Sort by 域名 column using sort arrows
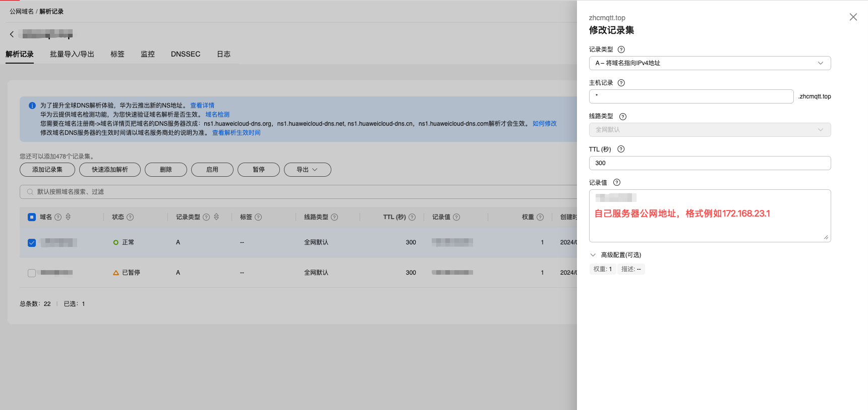 tap(68, 217)
